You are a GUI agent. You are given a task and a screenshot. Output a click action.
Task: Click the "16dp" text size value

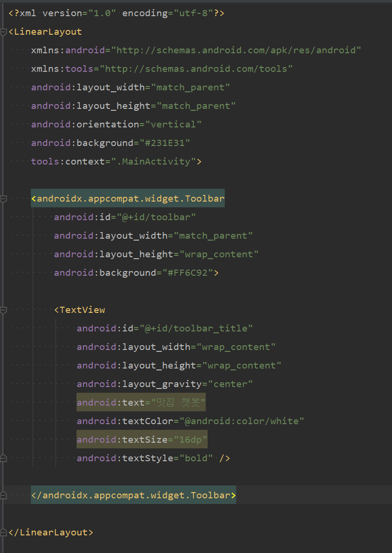coord(191,439)
